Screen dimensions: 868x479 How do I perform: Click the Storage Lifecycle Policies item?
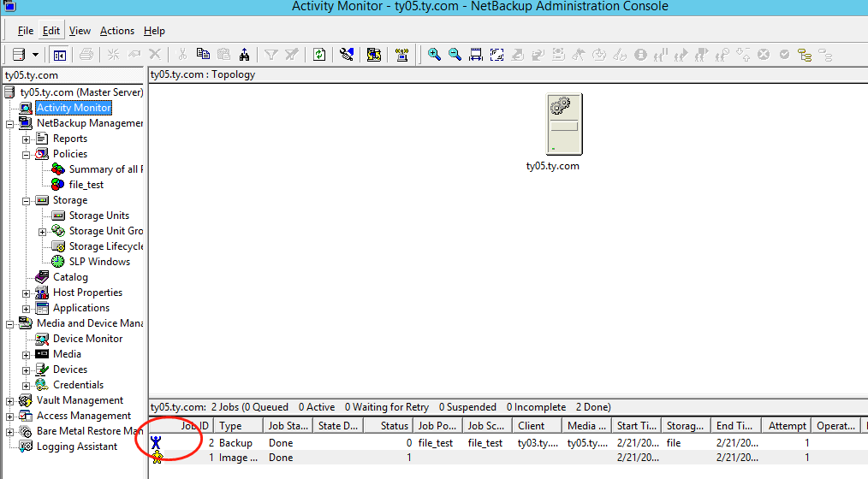pyautogui.click(x=106, y=246)
